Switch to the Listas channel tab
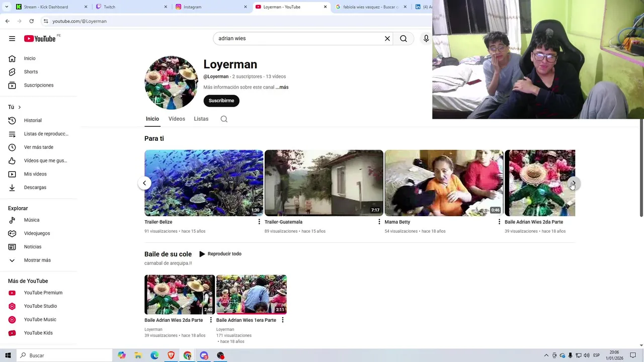 [x=201, y=119]
